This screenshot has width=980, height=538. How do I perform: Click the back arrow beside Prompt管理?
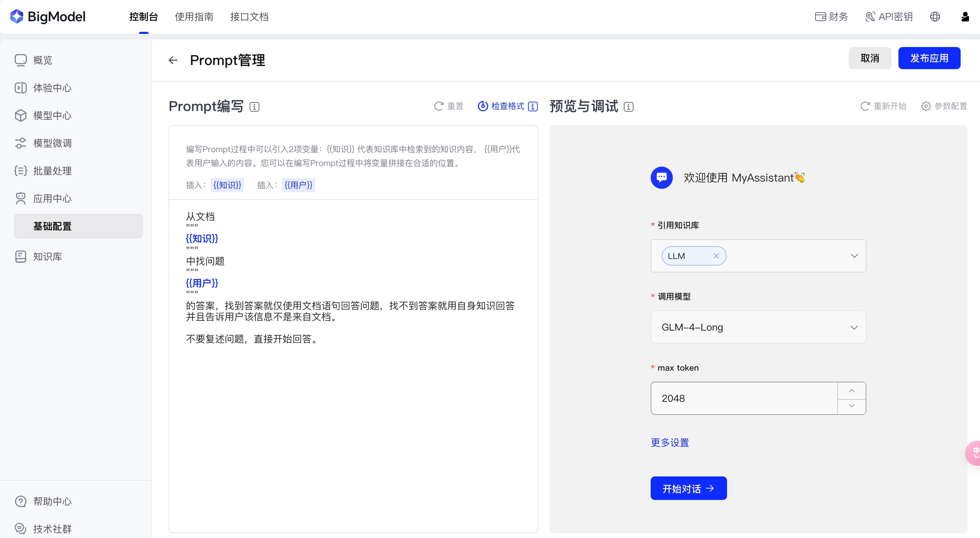coord(173,60)
